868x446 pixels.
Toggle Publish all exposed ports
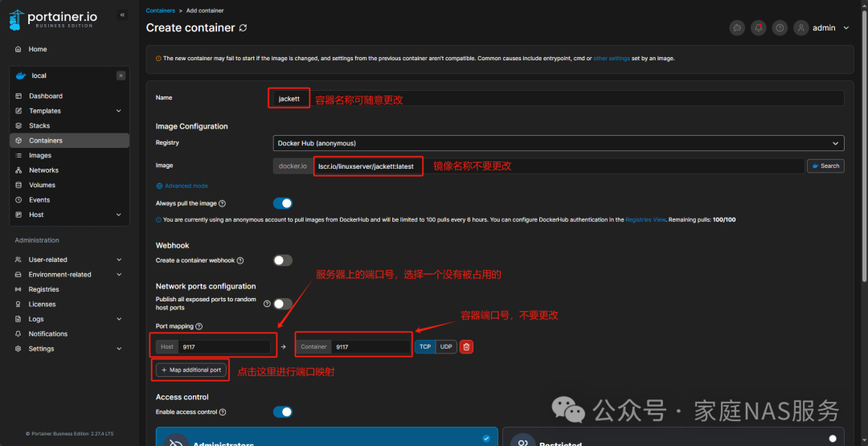(x=283, y=304)
